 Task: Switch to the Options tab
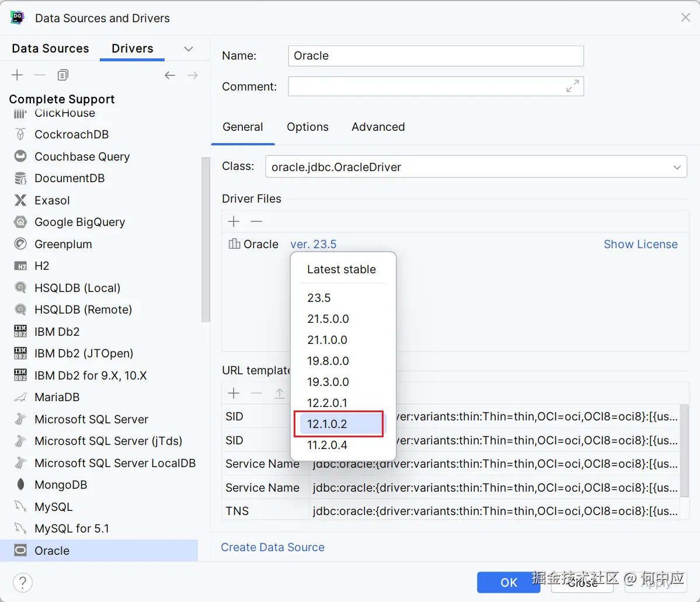[308, 127]
